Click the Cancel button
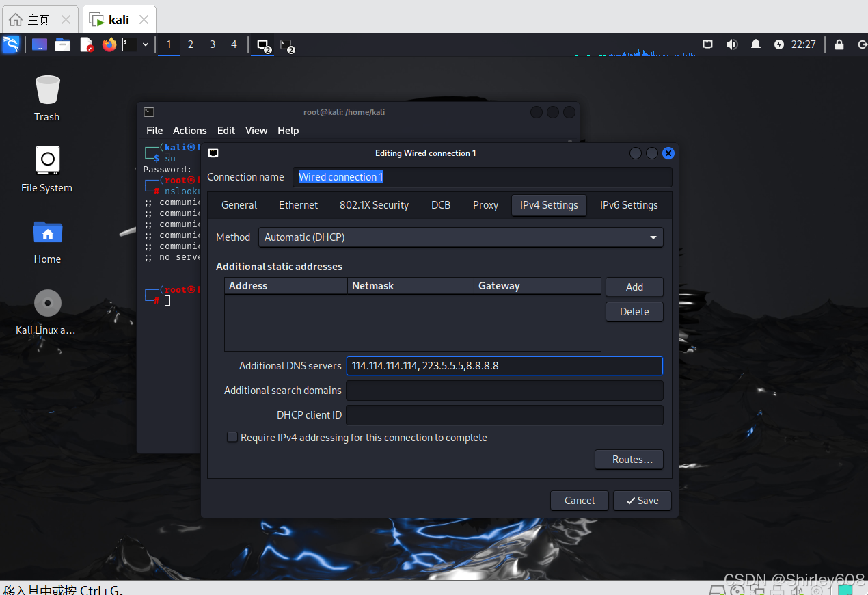This screenshot has height=595, width=868. (x=580, y=501)
